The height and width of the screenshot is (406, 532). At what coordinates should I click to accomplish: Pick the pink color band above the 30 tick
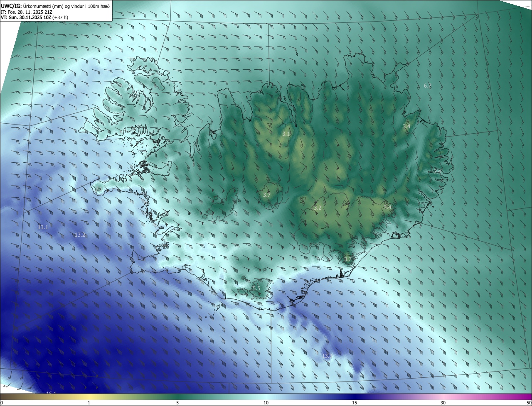click(443, 396)
